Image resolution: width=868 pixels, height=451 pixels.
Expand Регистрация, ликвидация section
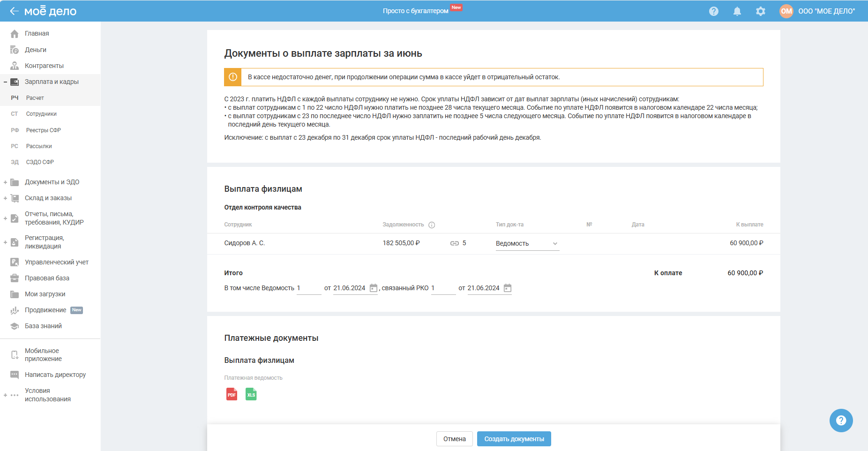click(5, 242)
